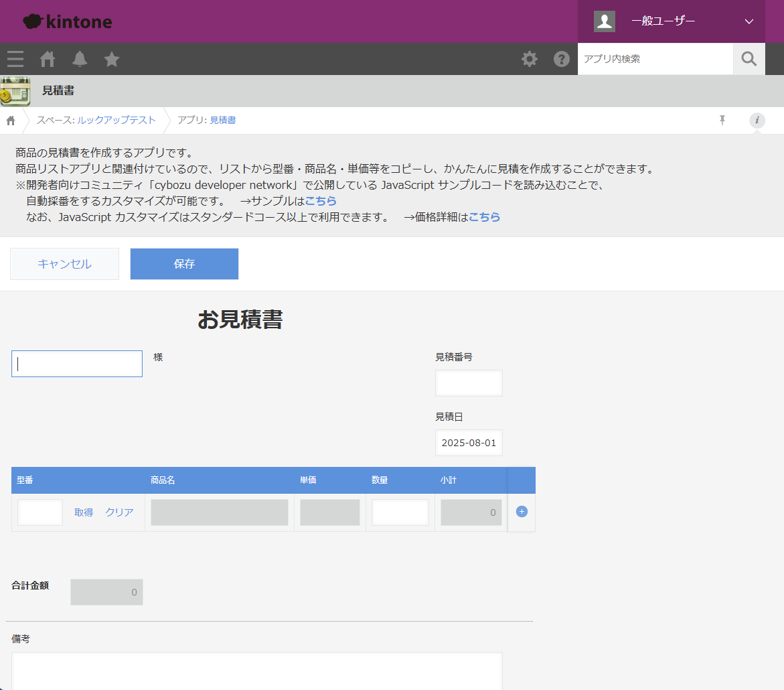
Task: Focus the 備考 text area
Action: [x=257, y=671]
